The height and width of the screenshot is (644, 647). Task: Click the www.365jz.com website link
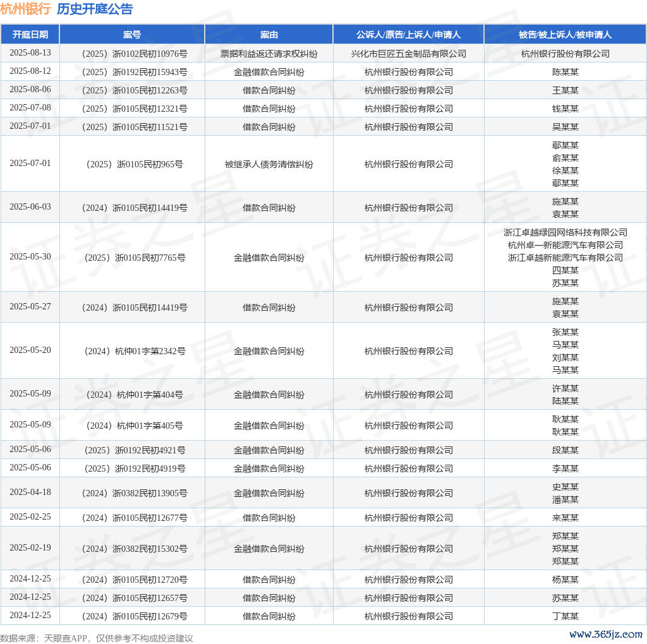tap(605, 634)
